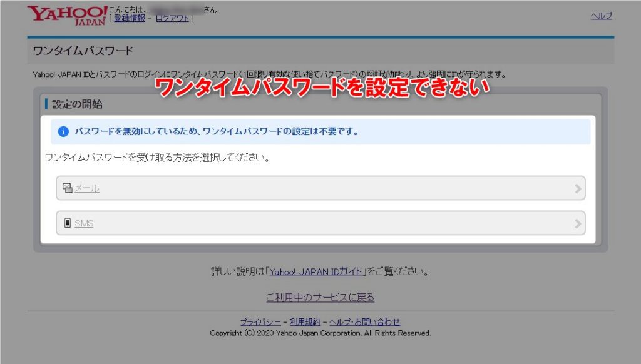Click the Copyright 2020 Yahoo Japan text
Viewport: 641px width, 364px height.
(x=320, y=333)
